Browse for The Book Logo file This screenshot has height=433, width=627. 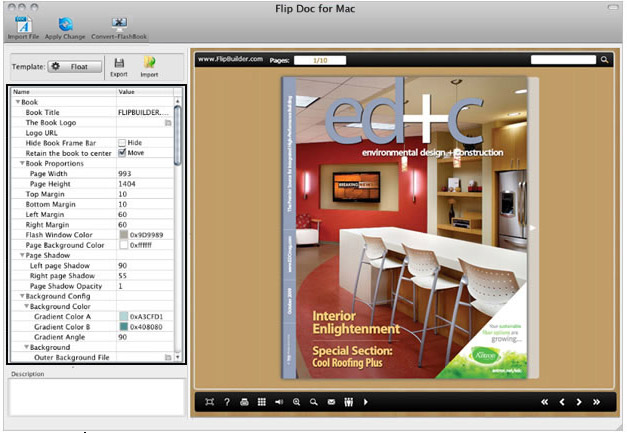pos(168,123)
